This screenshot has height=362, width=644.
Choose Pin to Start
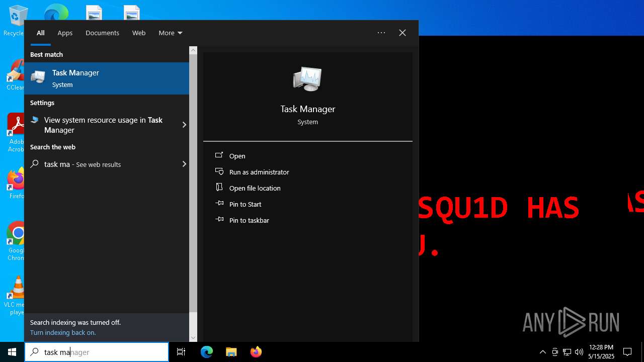click(245, 204)
